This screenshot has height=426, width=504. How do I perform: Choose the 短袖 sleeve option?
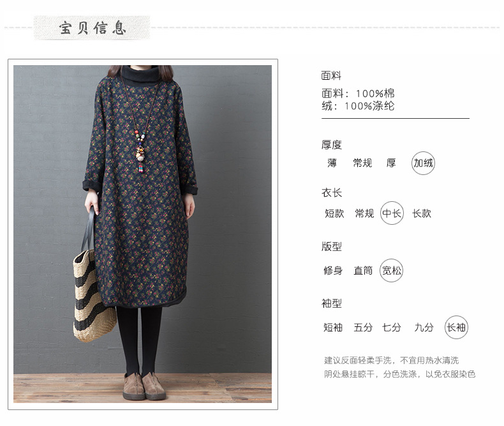pyautogui.click(x=333, y=328)
